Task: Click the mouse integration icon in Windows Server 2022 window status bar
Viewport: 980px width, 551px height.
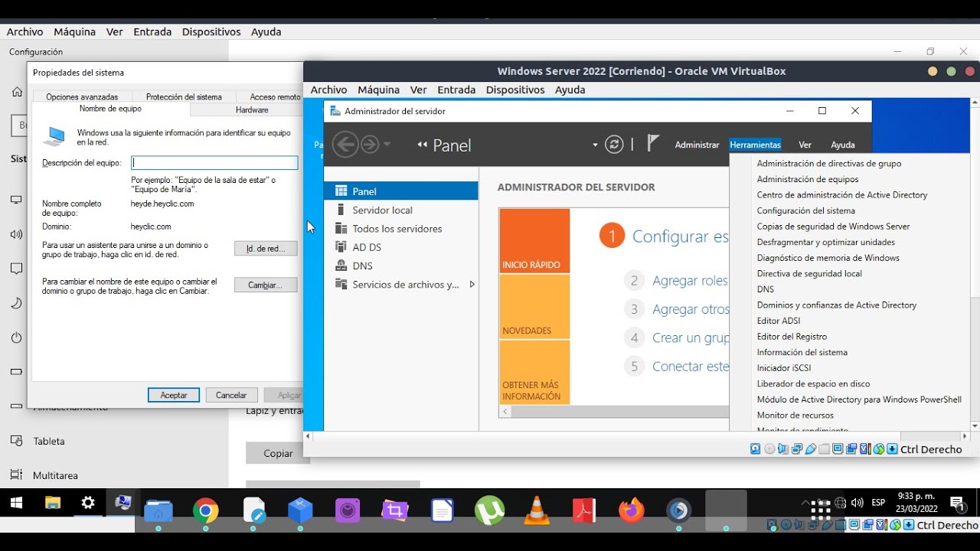Action: coord(879,449)
